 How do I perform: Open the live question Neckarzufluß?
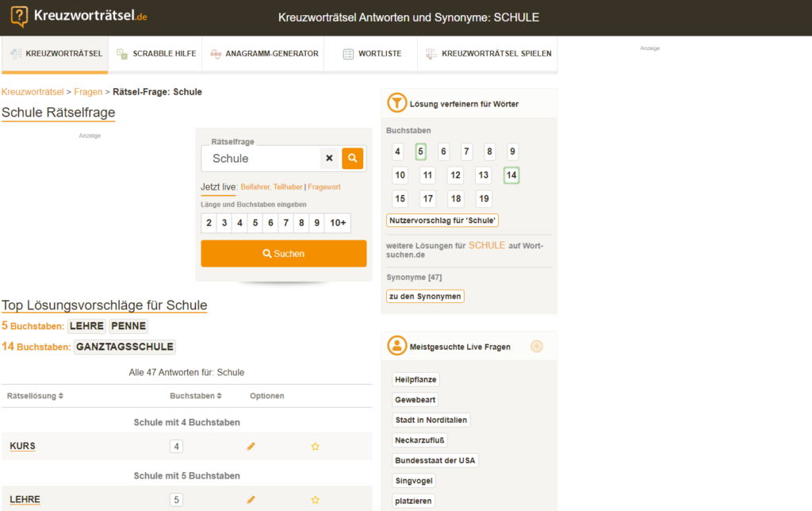click(419, 440)
